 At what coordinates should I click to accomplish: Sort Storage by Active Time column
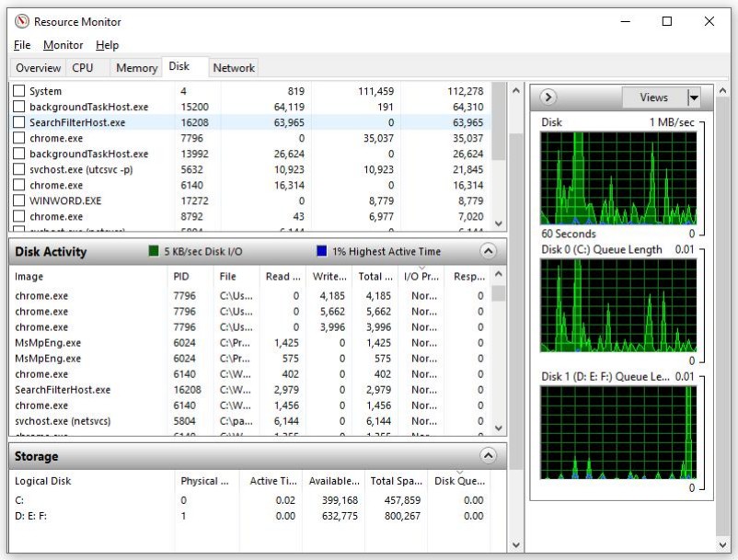point(271,481)
